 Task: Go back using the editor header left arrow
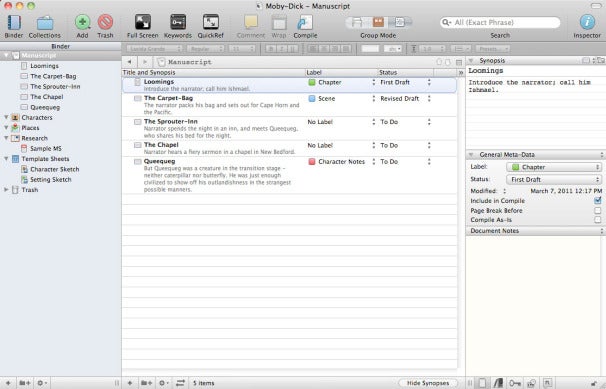(129, 62)
